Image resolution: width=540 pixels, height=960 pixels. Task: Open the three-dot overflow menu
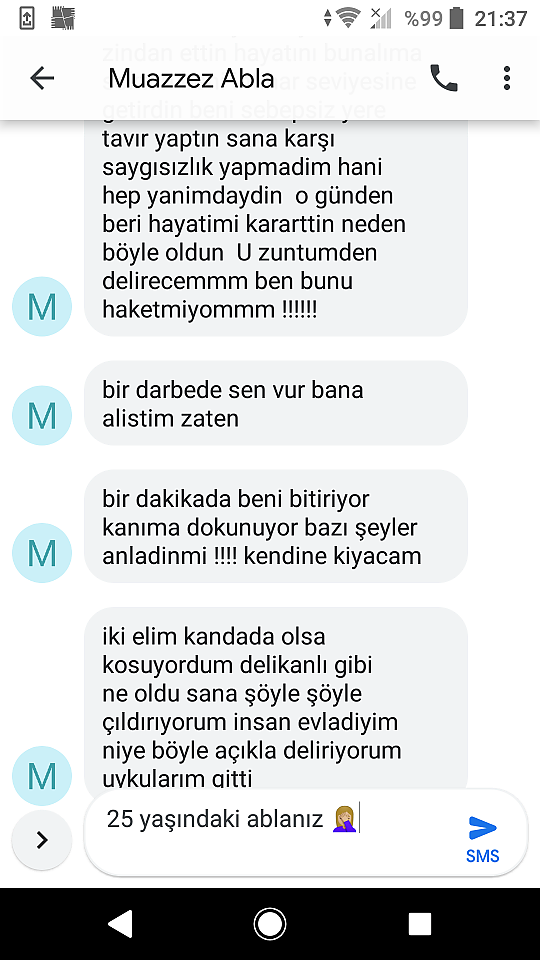coord(506,78)
